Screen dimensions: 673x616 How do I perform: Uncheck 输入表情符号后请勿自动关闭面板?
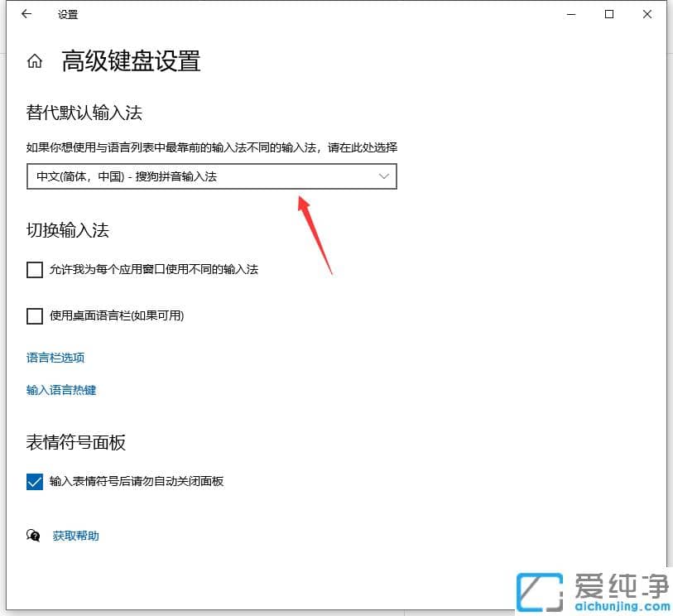pos(34,481)
